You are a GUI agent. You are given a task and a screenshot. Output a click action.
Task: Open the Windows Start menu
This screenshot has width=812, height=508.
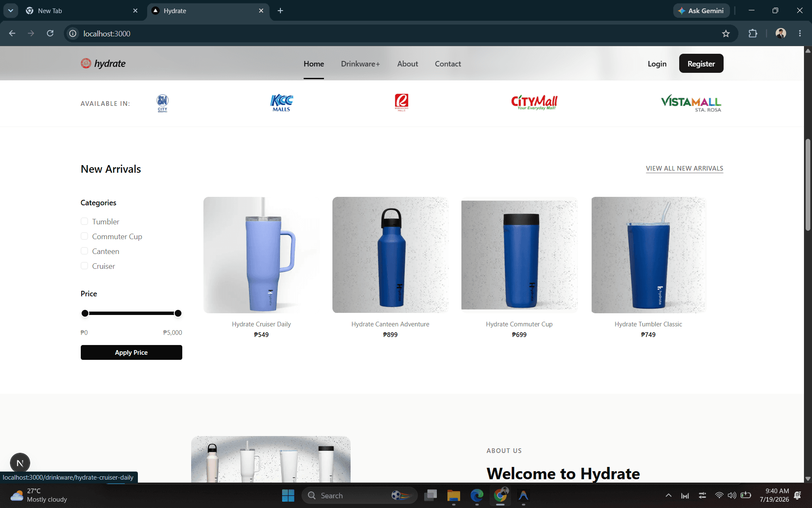(288, 495)
